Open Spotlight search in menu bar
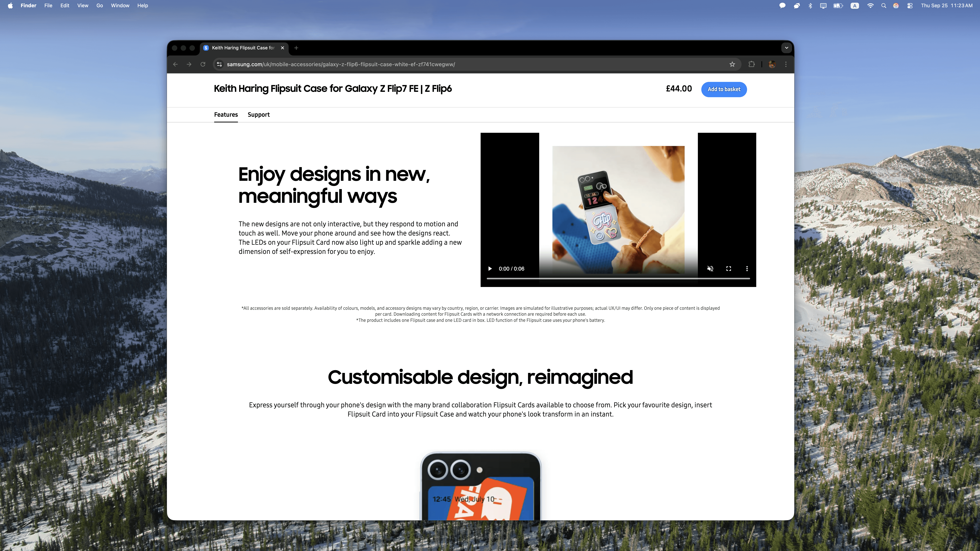The image size is (980, 551). coord(883,6)
